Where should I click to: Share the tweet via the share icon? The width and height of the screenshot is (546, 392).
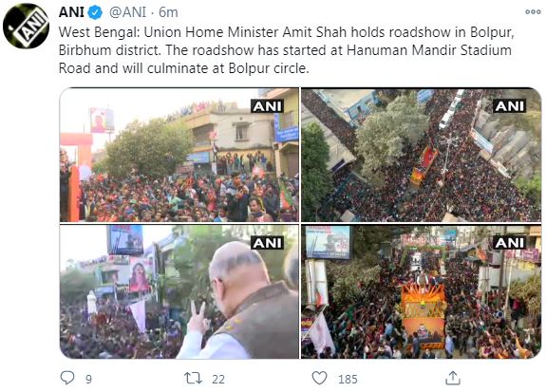point(453,378)
